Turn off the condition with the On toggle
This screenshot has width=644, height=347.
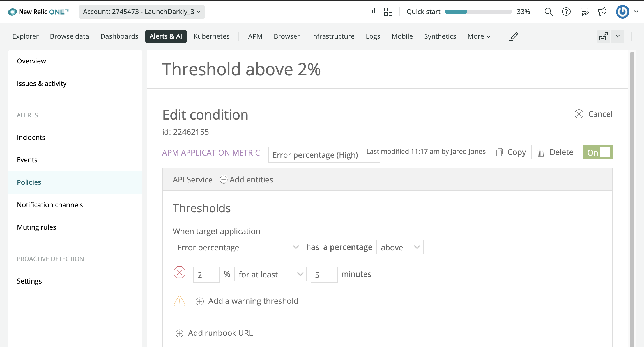[598, 152]
